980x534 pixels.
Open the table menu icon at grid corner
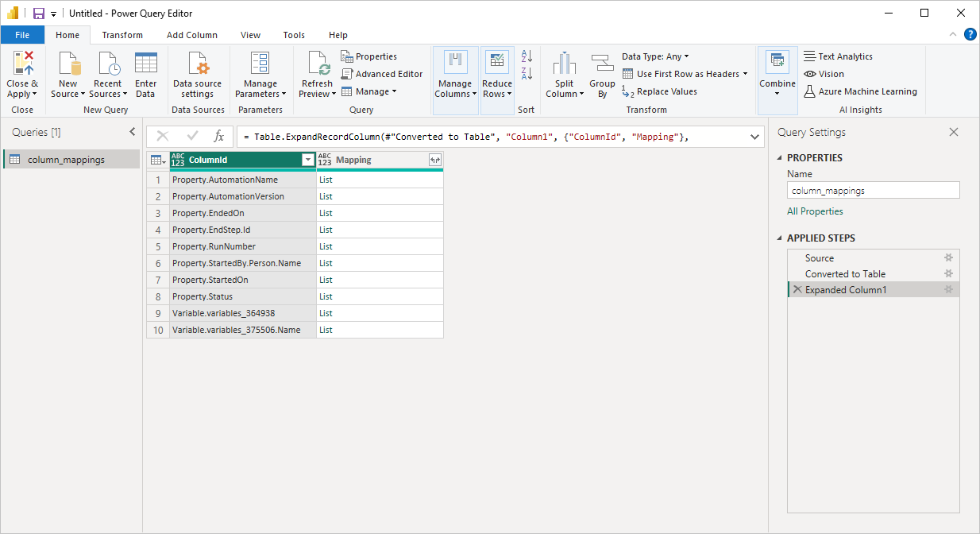pos(158,160)
